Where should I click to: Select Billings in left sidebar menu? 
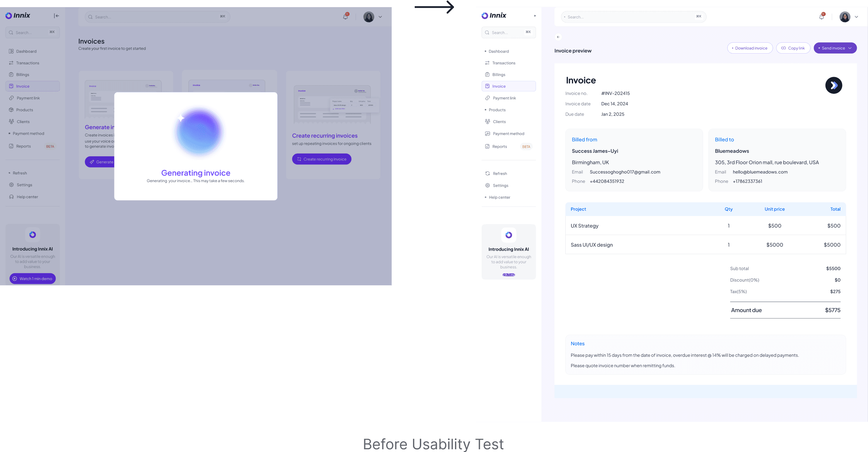point(23,75)
